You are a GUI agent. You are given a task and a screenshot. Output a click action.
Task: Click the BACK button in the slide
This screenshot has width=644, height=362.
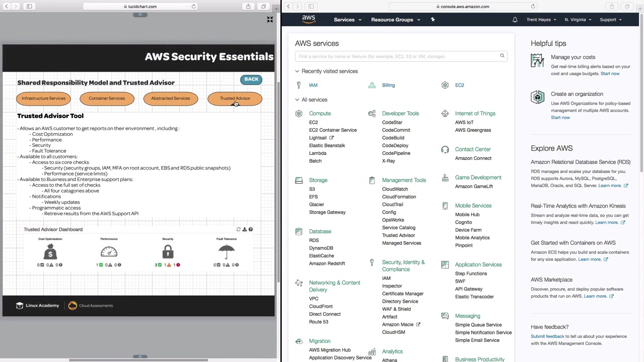[251, 79]
